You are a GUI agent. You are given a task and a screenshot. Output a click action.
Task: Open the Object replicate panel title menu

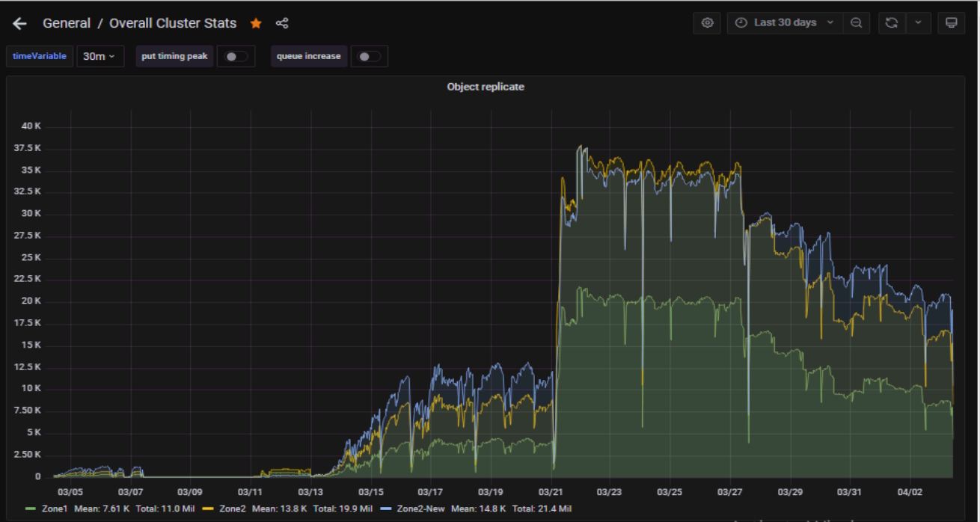click(486, 87)
